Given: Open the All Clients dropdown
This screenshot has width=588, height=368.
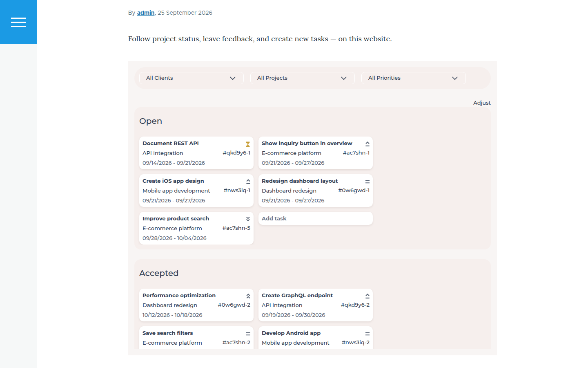Looking at the screenshot, I should pyautogui.click(x=192, y=78).
